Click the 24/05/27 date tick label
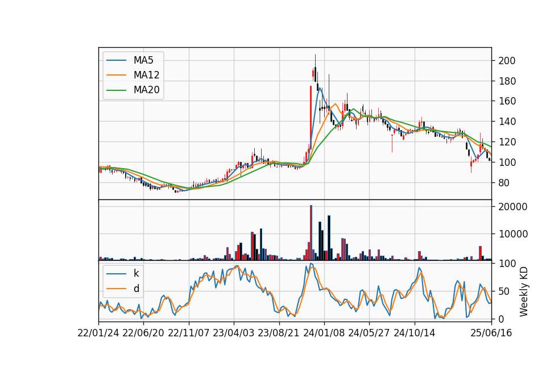 (369, 333)
